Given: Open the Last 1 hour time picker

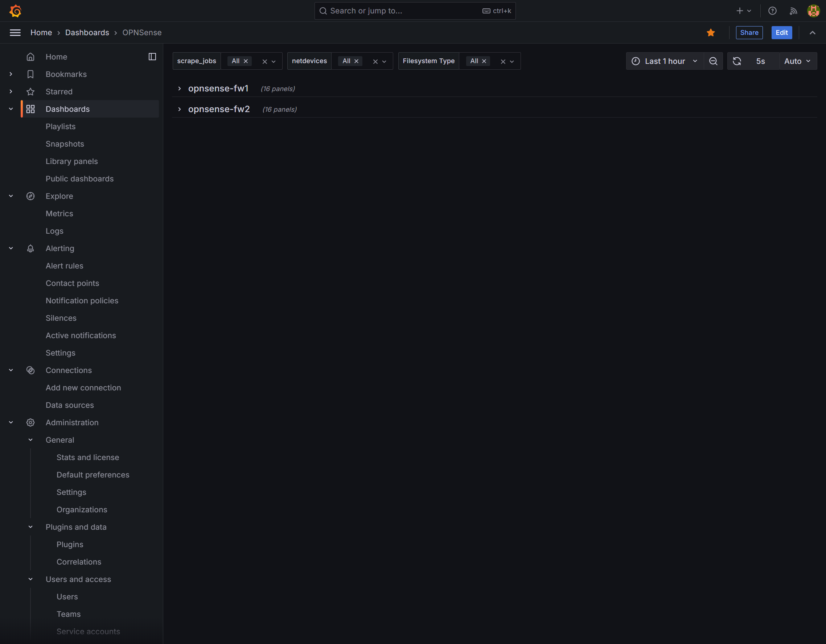Looking at the screenshot, I should (x=665, y=61).
